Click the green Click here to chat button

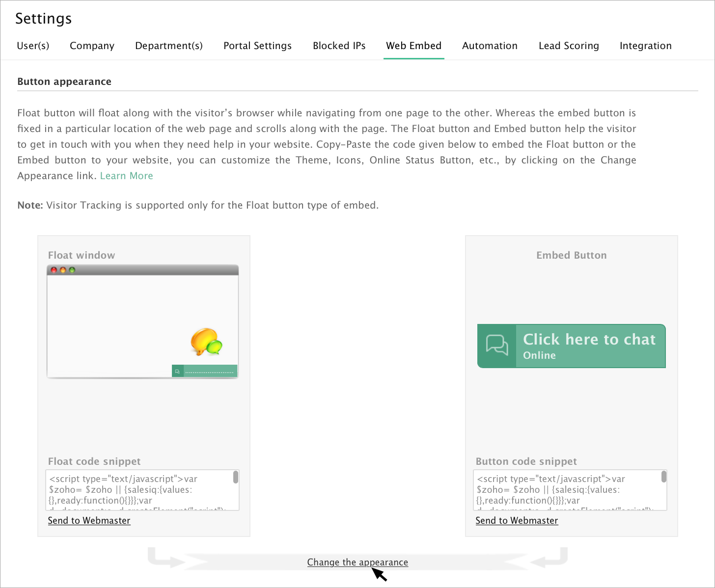click(572, 346)
